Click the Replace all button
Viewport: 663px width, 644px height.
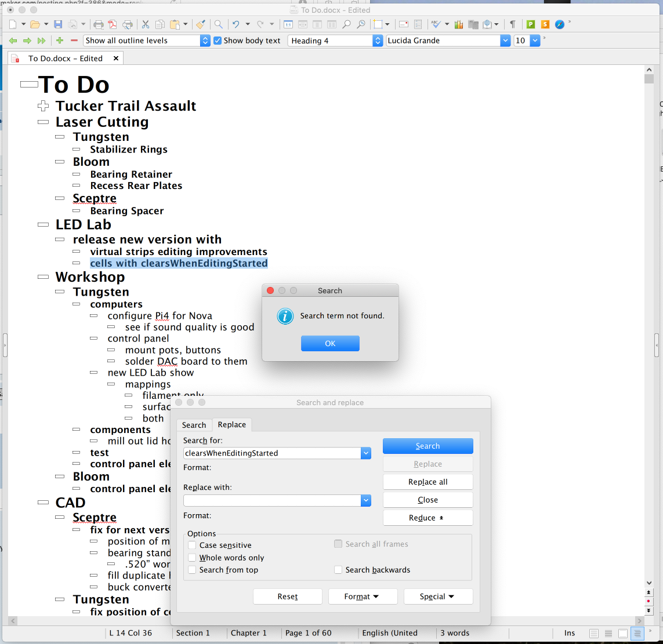tap(427, 482)
